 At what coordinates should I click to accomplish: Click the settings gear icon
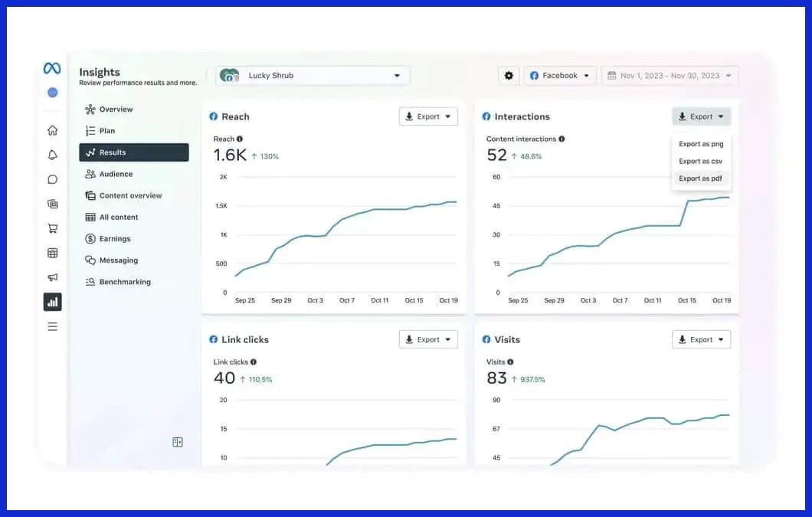[509, 76]
